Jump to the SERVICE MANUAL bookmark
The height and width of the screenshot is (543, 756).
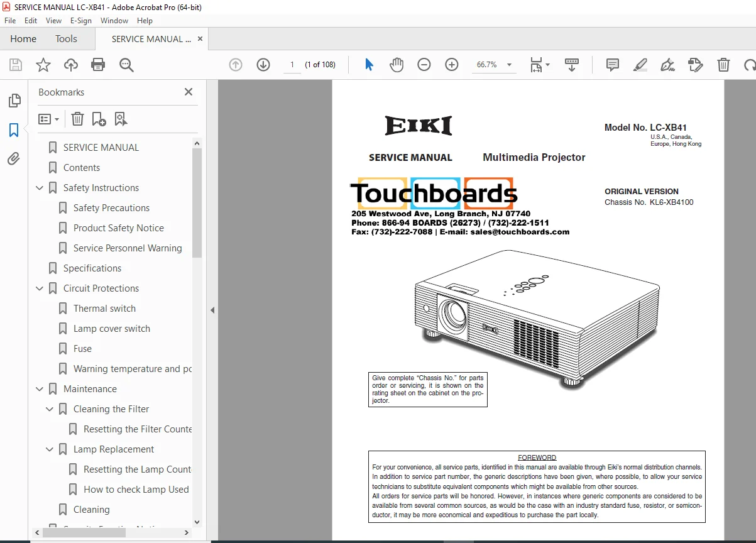(x=101, y=148)
